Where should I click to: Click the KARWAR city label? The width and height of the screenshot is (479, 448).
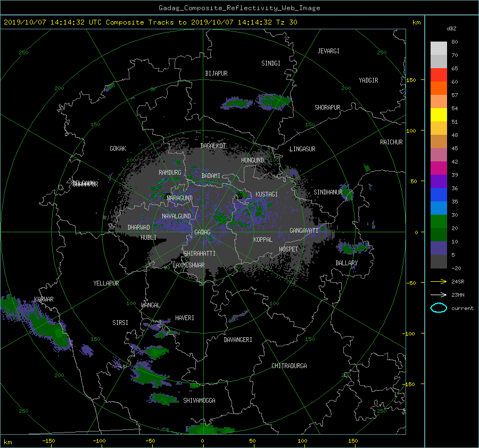[44, 299]
